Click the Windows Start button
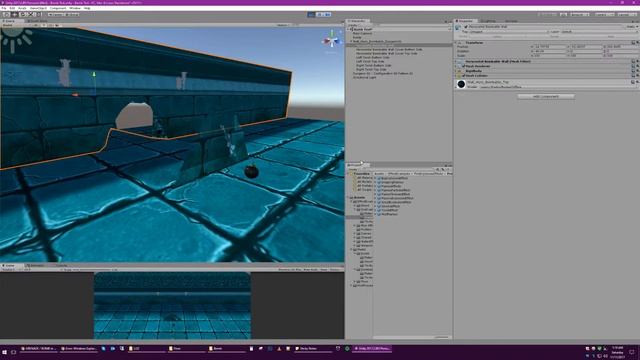Viewport: 640px width, 360px height. coord(4,352)
